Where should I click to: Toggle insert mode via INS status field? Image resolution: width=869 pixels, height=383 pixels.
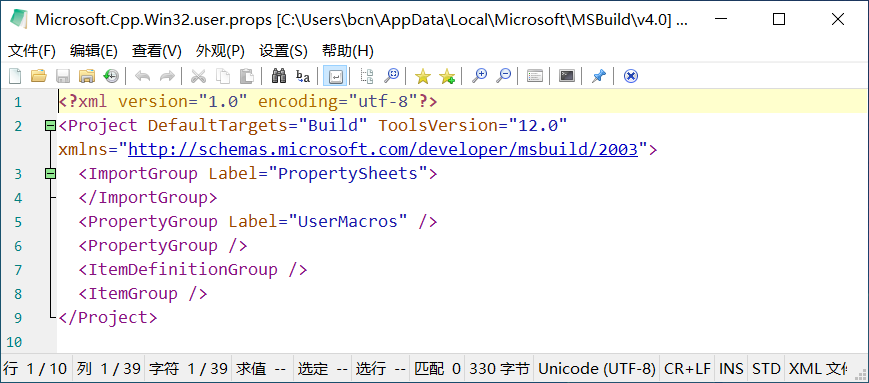(731, 369)
